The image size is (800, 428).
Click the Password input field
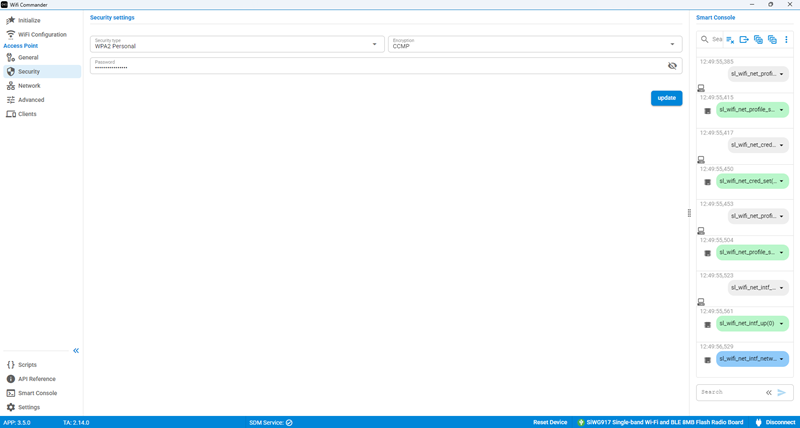pos(386,65)
